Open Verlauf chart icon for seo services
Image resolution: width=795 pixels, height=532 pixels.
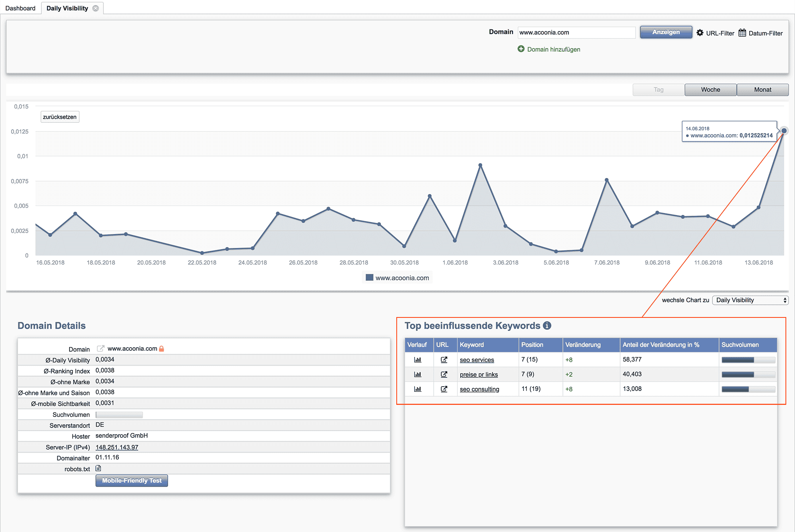pyautogui.click(x=417, y=360)
